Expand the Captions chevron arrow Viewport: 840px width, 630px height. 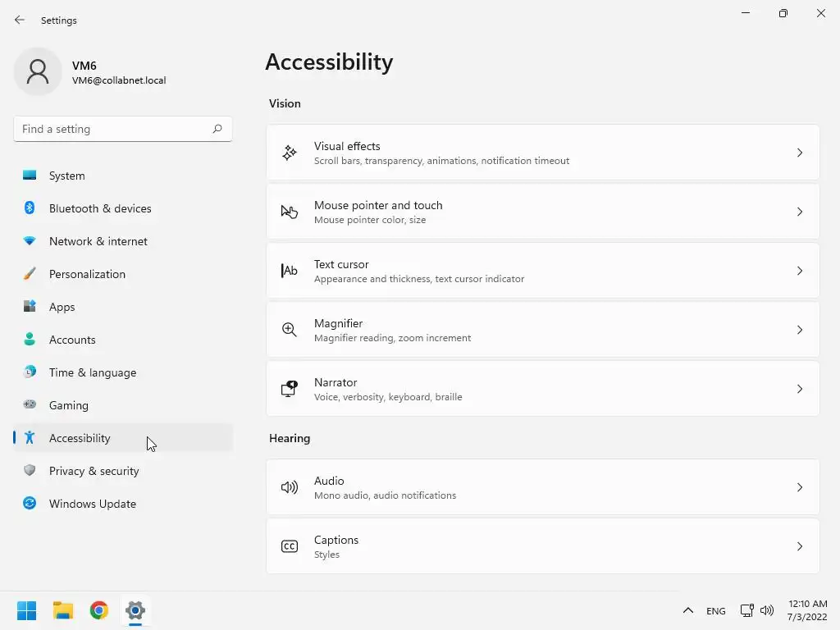pyautogui.click(x=800, y=546)
